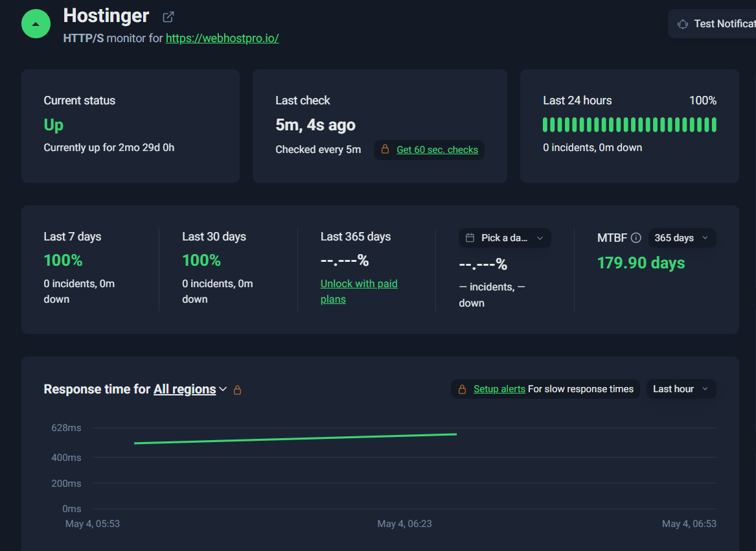This screenshot has width=756, height=551.
Task: Click the Hostinger monitor title
Action: [106, 16]
